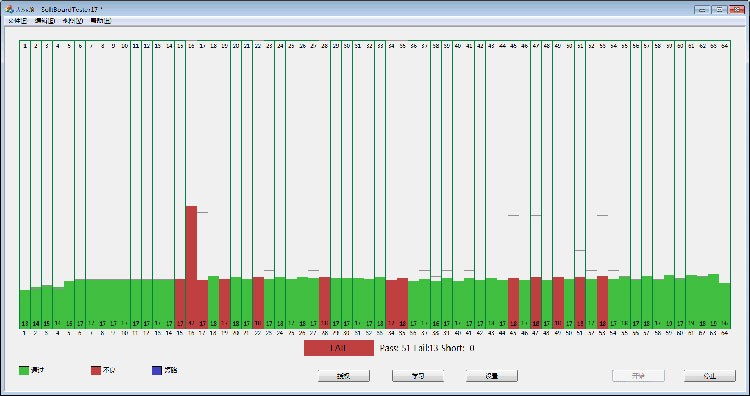Image resolution: width=750 pixels, height=396 pixels.
Task: Click the button just left of 学习
Action: pos(344,376)
